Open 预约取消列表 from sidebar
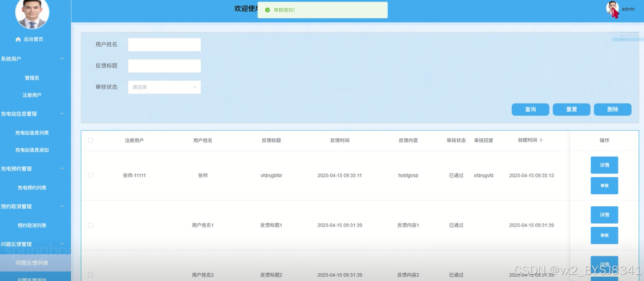The image size is (644, 281). click(x=32, y=225)
